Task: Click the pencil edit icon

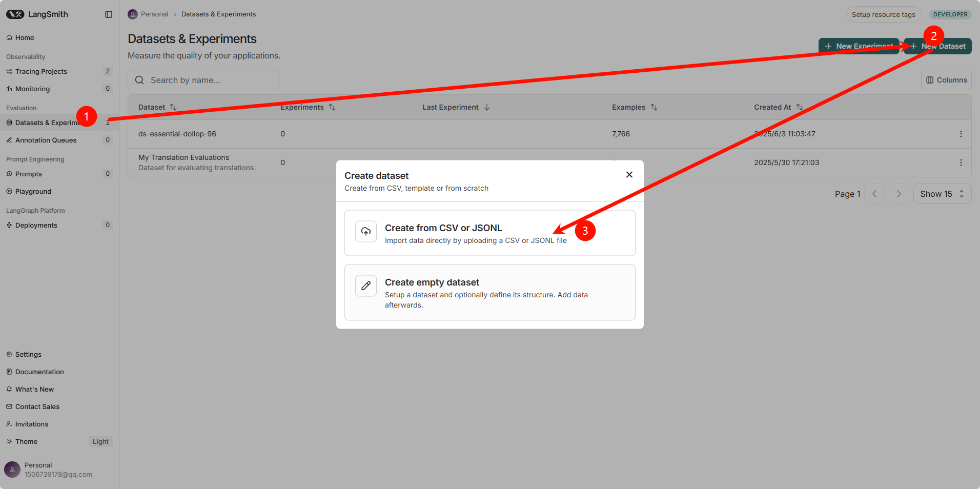Action: [x=366, y=286]
